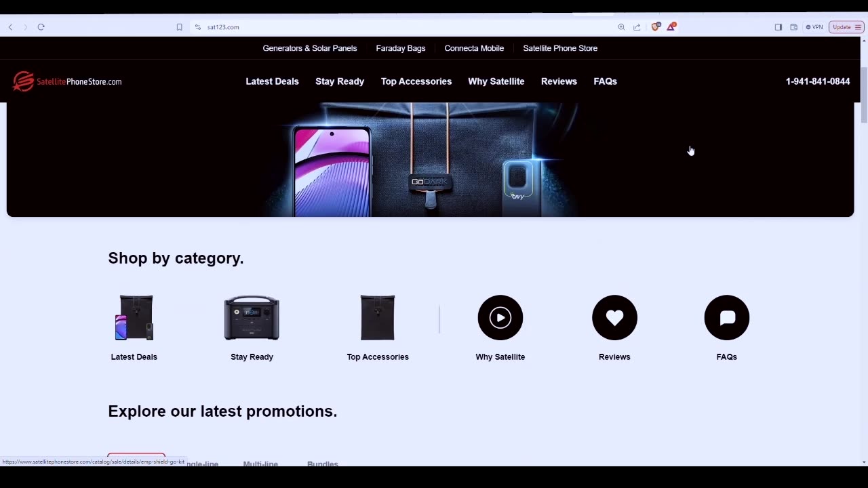868x488 pixels.
Task: Reload the page with the refresh icon
Action: (x=41, y=27)
